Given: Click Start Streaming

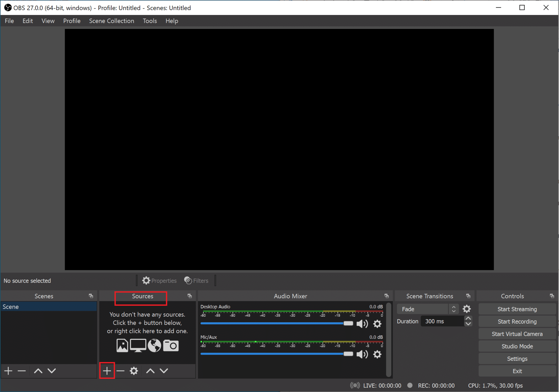Looking at the screenshot, I should (517, 309).
